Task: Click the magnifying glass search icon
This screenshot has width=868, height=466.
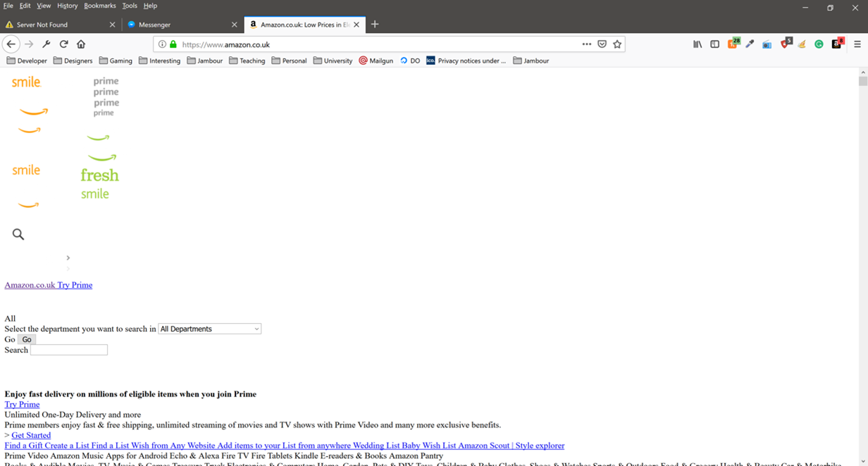Action: pyautogui.click(x=18, y=234)
